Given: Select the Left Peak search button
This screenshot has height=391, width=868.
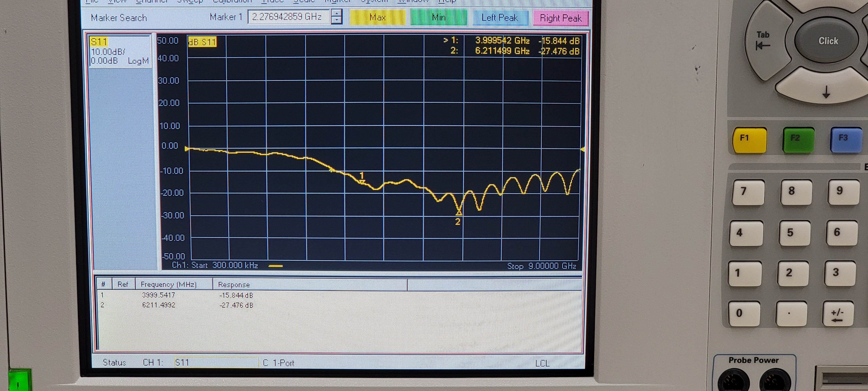Looking at the screenshot, I should [500, 18].
